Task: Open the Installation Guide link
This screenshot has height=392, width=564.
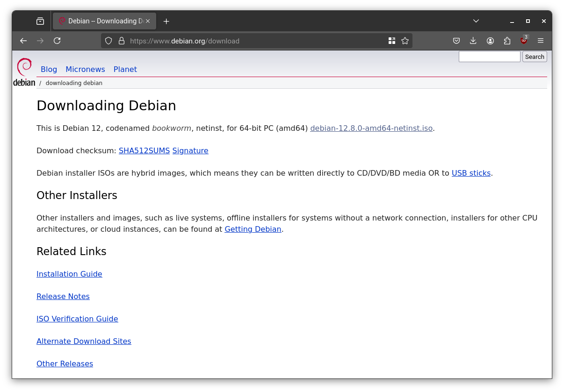Action: (69, 274)
